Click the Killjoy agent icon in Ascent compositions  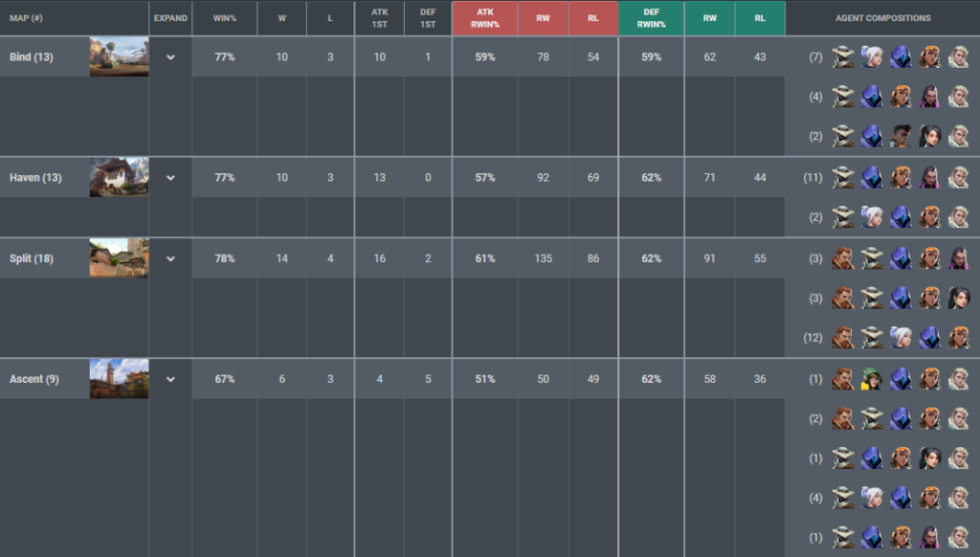click(871, 379)
